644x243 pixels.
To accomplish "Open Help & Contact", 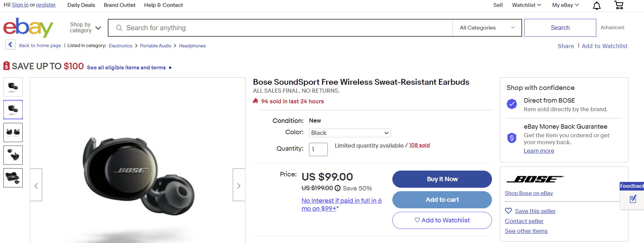I will [163, 5].
